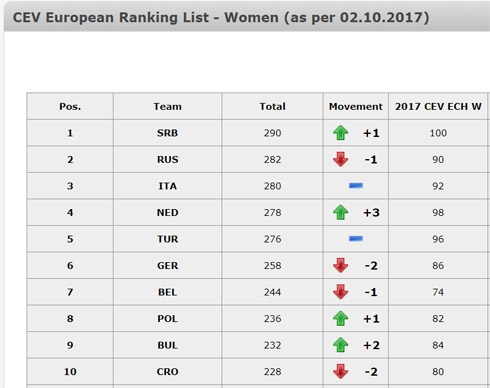Select the 2017 CEV ECH W column header
This screenshot has width=490, height=388.
[x=438, y=106]
